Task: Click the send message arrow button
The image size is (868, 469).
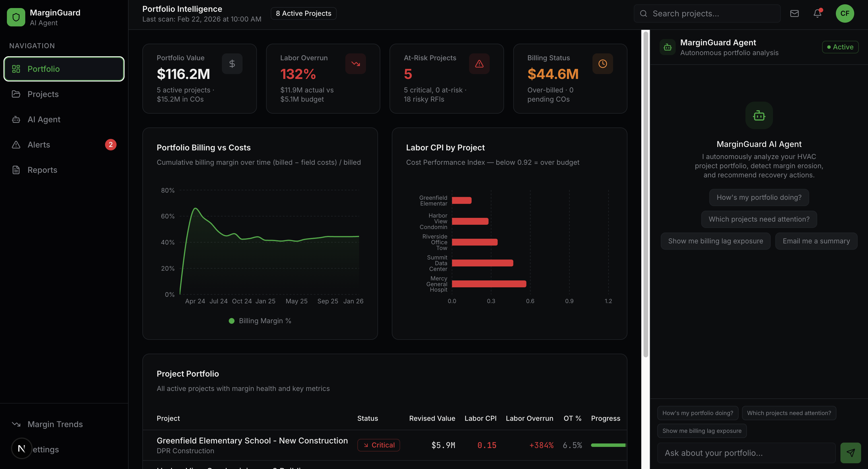Action: [850, 453]
